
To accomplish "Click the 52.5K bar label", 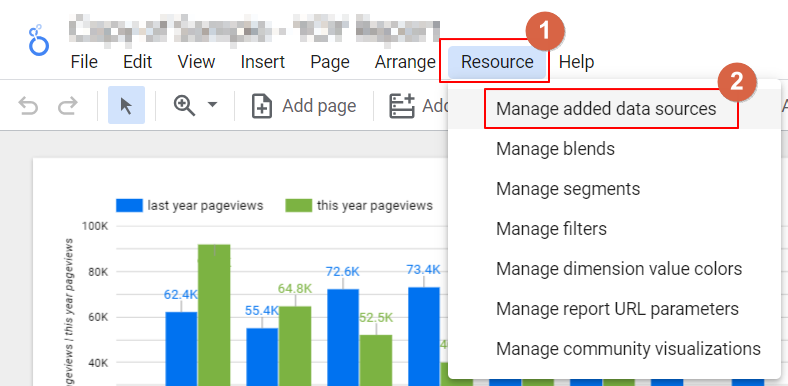I will coord(375,318).
